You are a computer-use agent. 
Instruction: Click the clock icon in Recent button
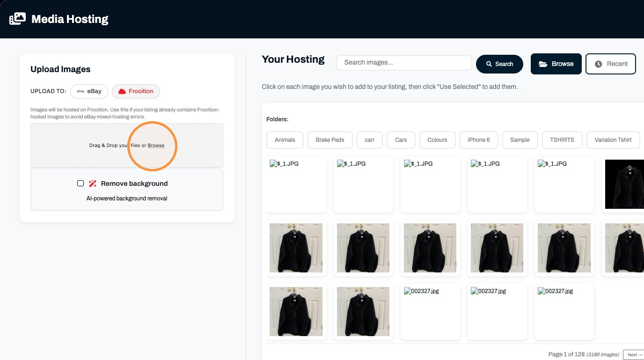coord(598,64)
